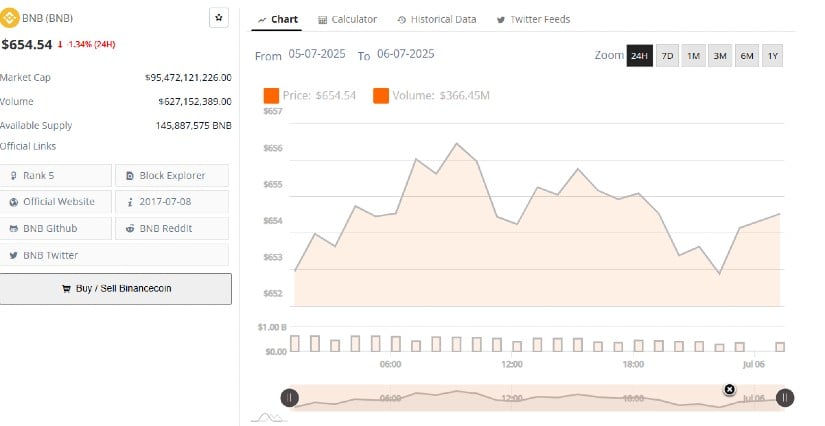Click the info icon beside 2017-07-08
This screenshot has height=426, width=825.
coord(130,202)
